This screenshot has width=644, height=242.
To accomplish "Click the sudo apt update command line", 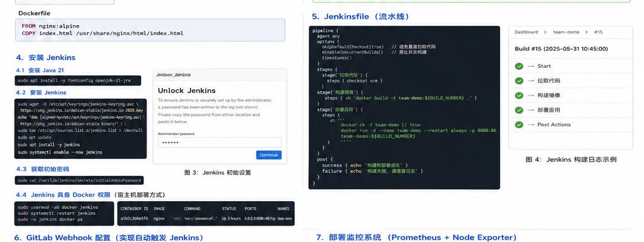I will (35, 138).
